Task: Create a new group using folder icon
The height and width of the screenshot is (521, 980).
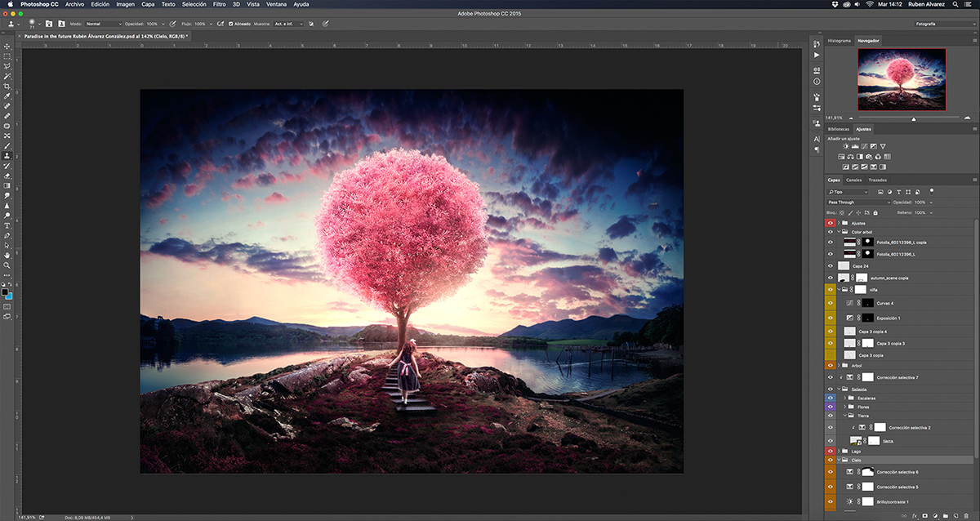Action: 945,516
